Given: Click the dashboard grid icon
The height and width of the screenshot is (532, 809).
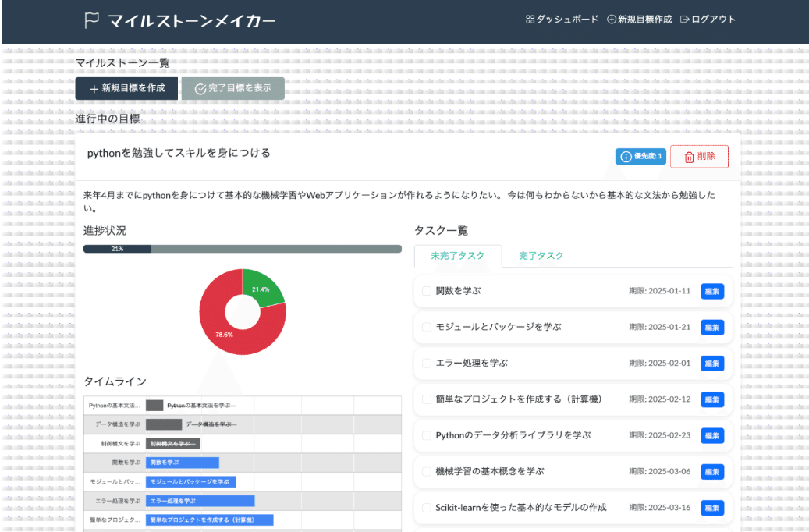Looking at the screenshot, I should (x=530, y=20).
